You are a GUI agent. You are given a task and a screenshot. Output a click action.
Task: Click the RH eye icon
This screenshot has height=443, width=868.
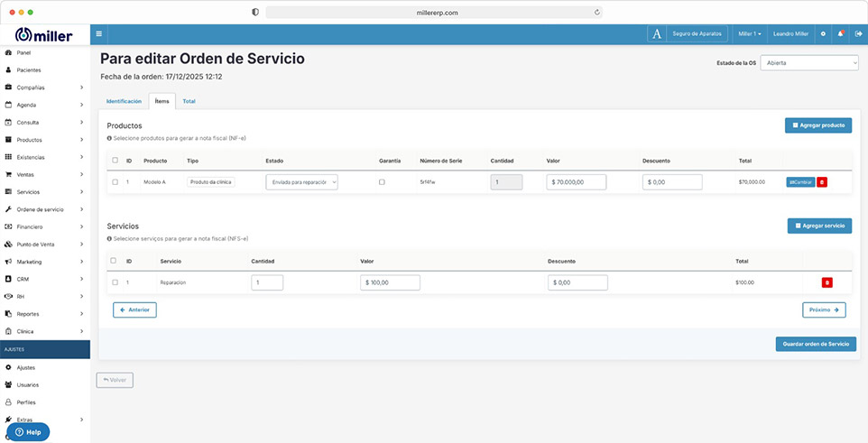(8, 296)
